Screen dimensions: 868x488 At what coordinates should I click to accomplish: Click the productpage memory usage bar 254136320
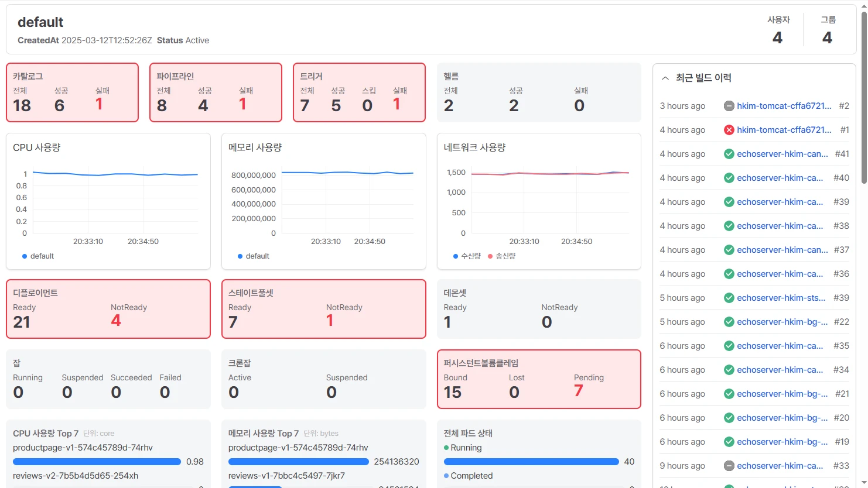[x=298, y=462]
